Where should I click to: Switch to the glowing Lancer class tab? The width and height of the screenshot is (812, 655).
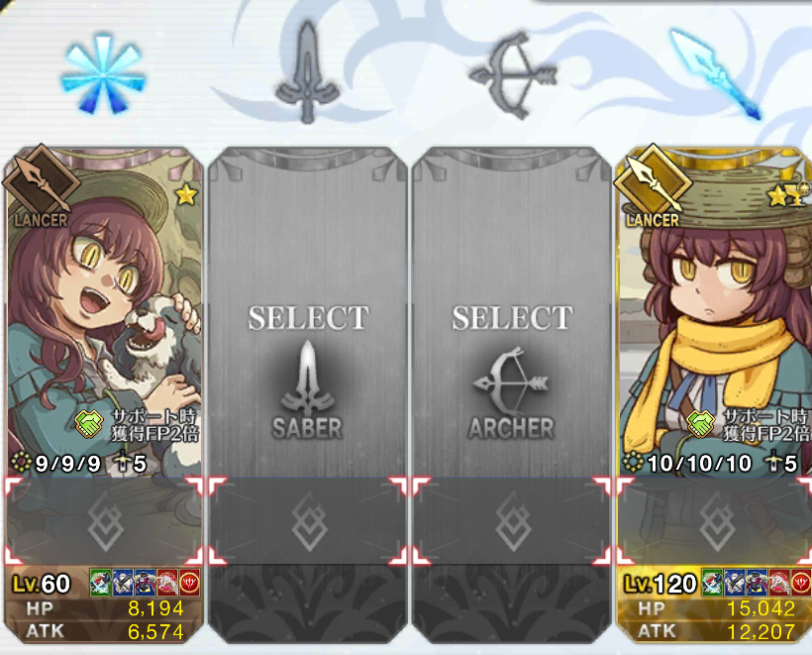point(716,74)
